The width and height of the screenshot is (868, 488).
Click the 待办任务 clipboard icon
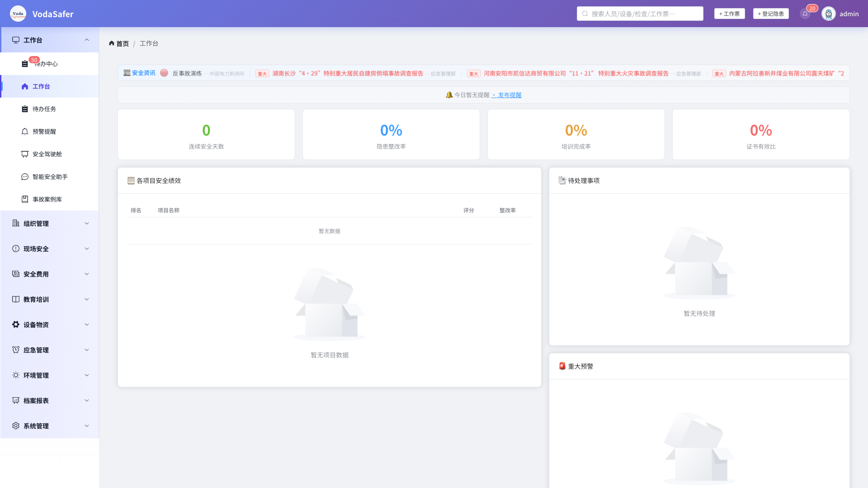[25, 109]
